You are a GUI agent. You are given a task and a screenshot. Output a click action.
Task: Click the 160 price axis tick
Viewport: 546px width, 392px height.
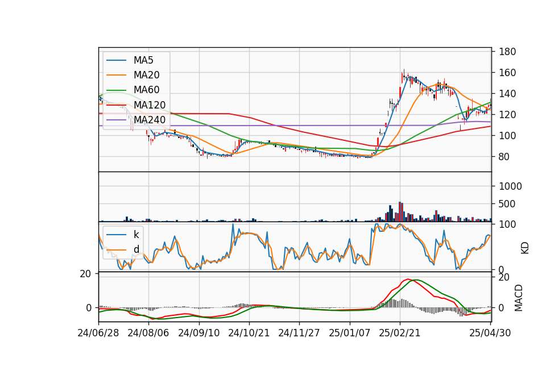tap(507, 73)
